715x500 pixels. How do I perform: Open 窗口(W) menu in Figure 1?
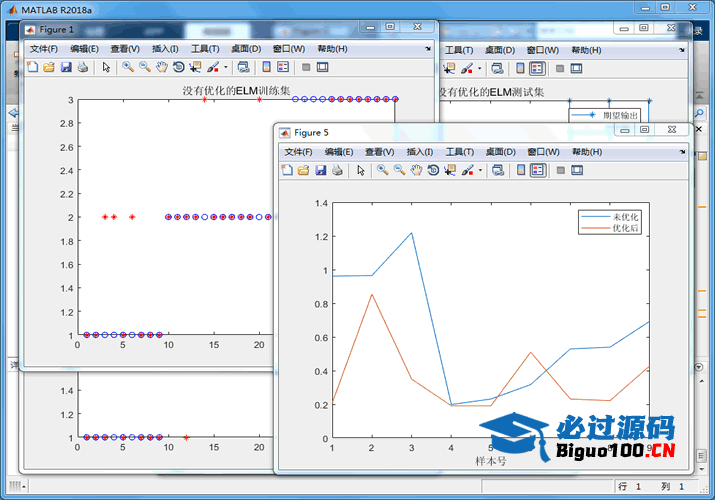click(289, 49)
